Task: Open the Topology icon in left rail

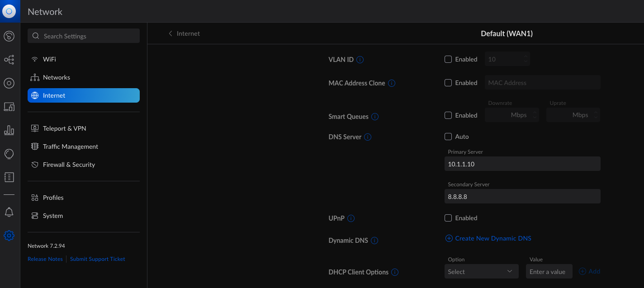Action: coord(9,60)
